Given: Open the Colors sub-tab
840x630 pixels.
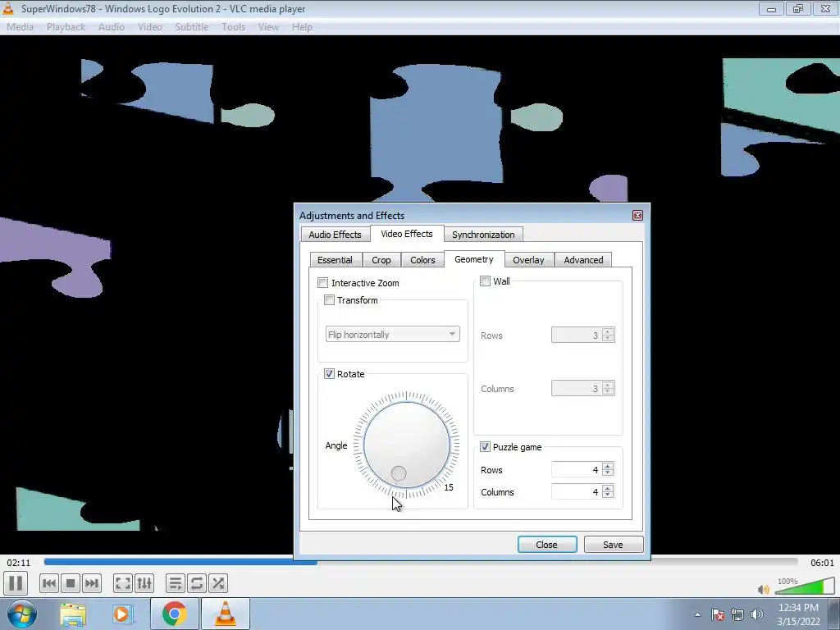Looking at the screenshot, I should point(422,260).
